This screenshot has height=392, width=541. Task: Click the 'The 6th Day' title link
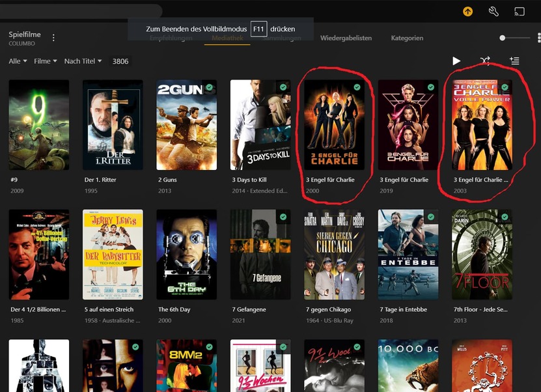[x=174, y=309]
